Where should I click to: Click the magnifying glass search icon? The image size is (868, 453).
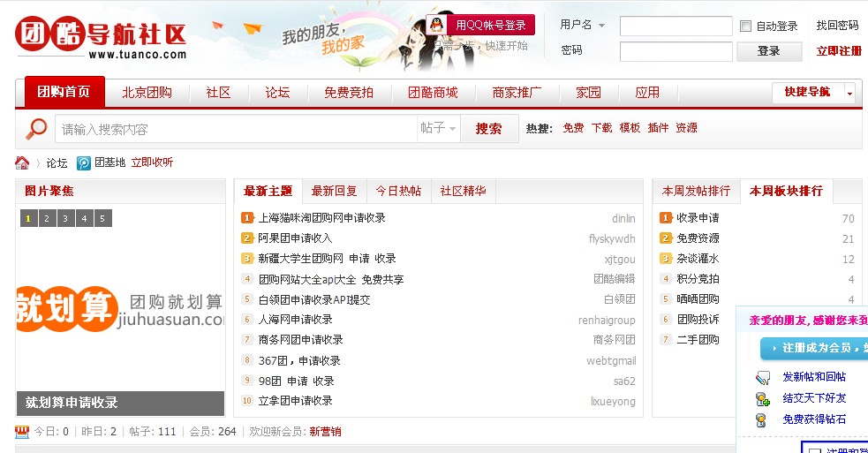click(x=36, y=129)
